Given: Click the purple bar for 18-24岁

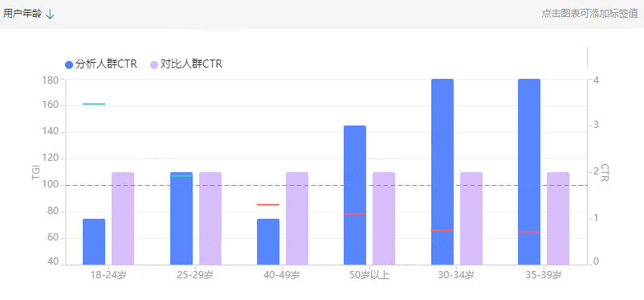Looking at the screenshot, I should 123,219.
